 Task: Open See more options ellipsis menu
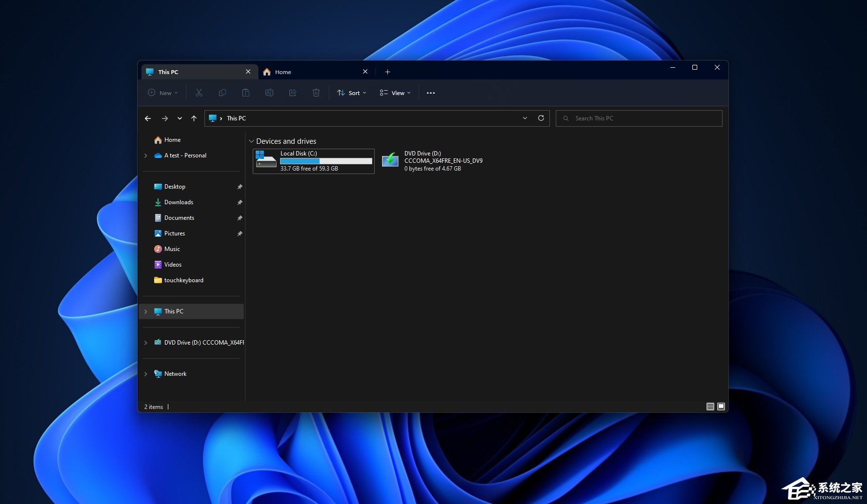(430, 93)
